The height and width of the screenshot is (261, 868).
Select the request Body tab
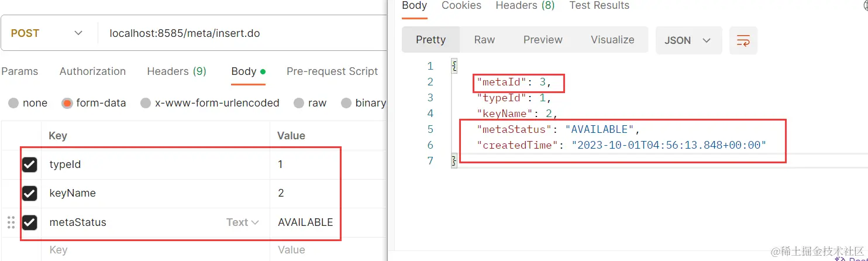[x=248, y=71]
